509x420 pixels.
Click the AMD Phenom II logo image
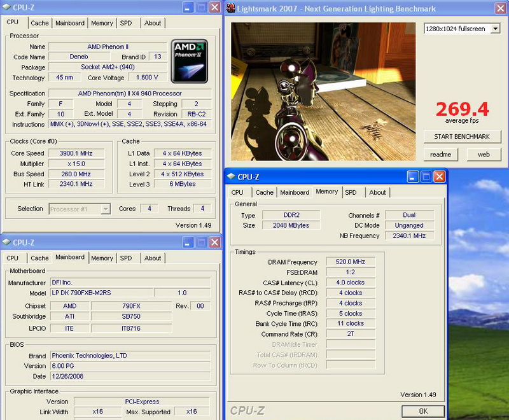189,61
